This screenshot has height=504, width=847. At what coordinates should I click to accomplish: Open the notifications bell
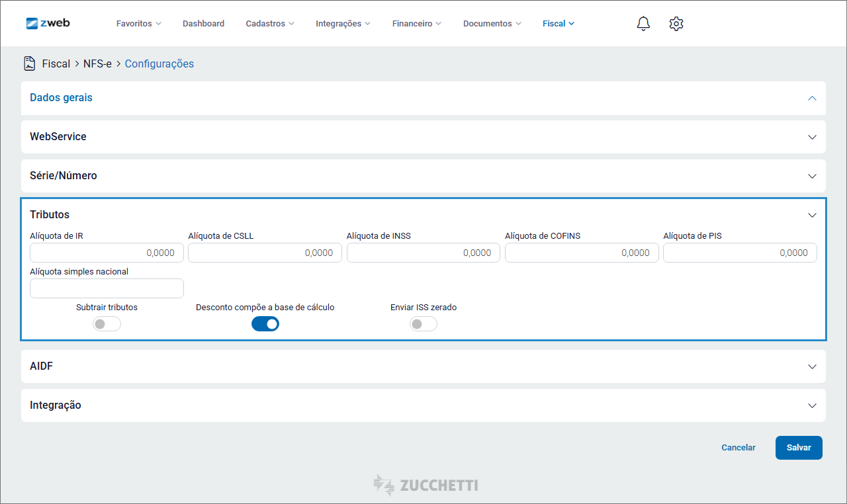[643, 24]
